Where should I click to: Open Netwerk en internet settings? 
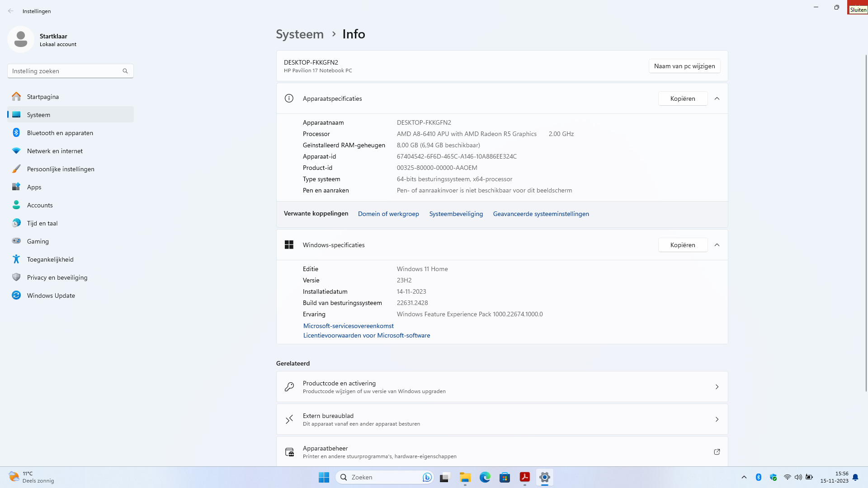click(x=71, y=151)
